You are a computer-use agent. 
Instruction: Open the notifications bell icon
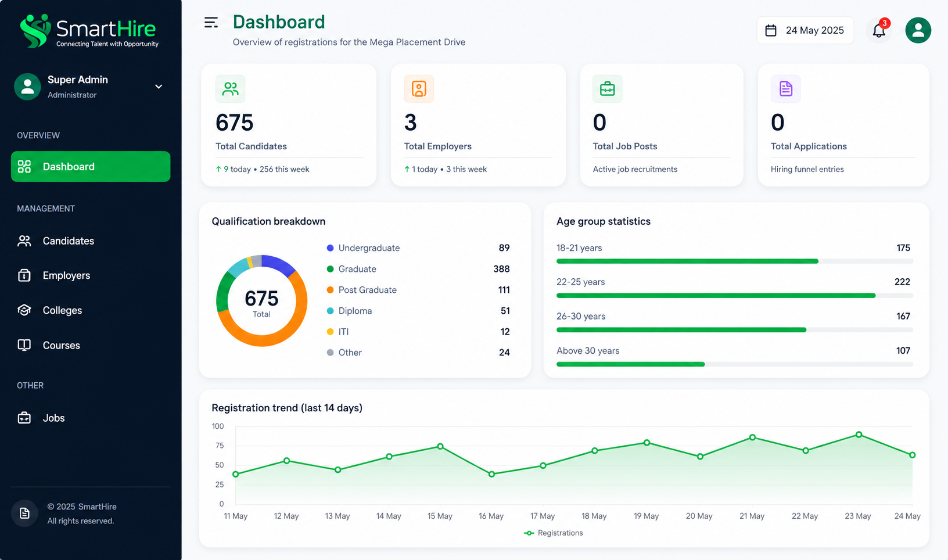point(879,30)
